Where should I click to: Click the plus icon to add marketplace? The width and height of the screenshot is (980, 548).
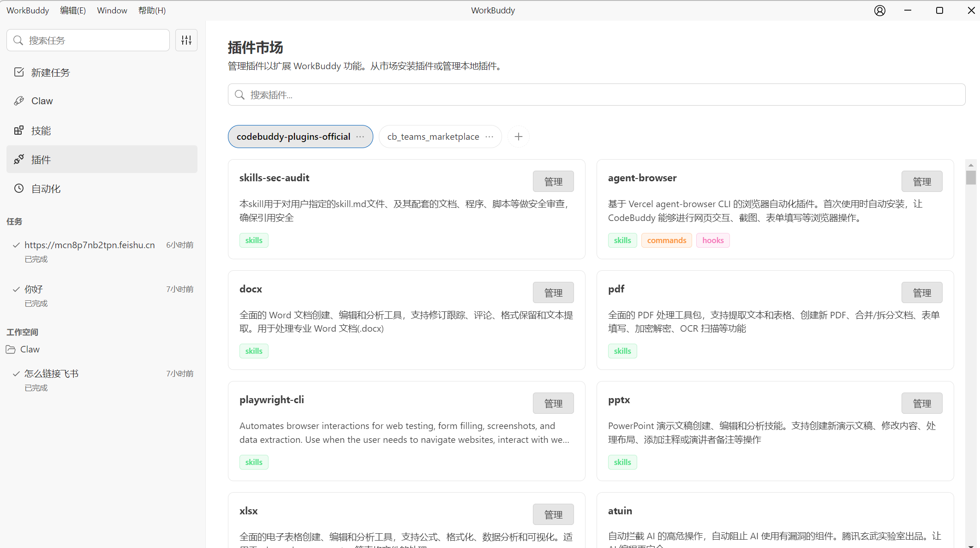[x=518, y=137]
